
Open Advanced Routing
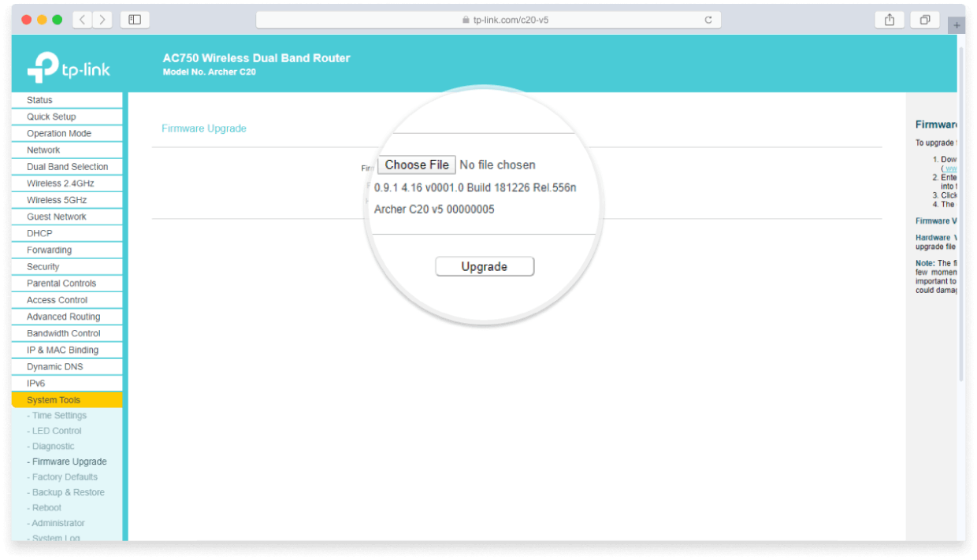tap(67, 317)
